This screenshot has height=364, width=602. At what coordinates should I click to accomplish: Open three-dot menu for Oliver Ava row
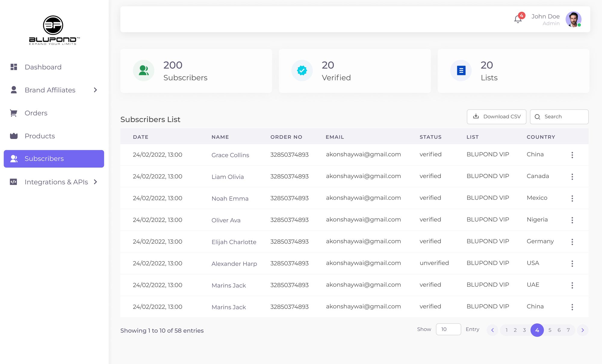pyautogui.click(x=572, y=220)
